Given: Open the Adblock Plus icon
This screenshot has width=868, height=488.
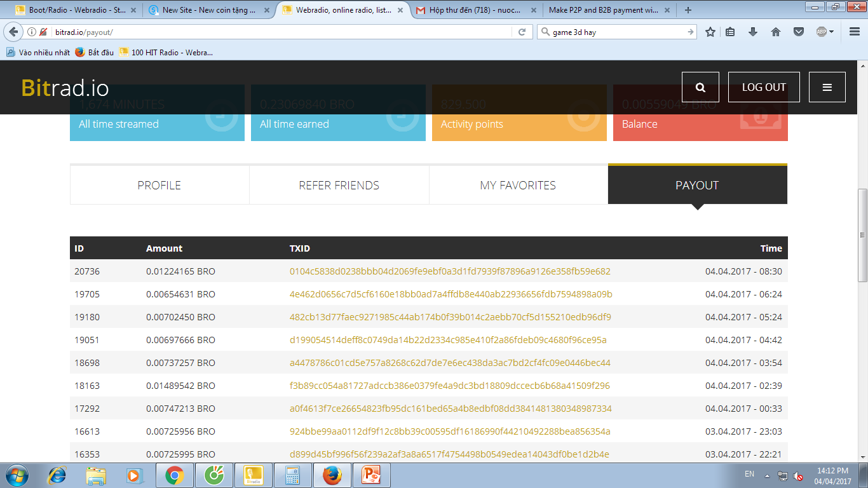Looking at the screenshot, I should coord(821,32).
